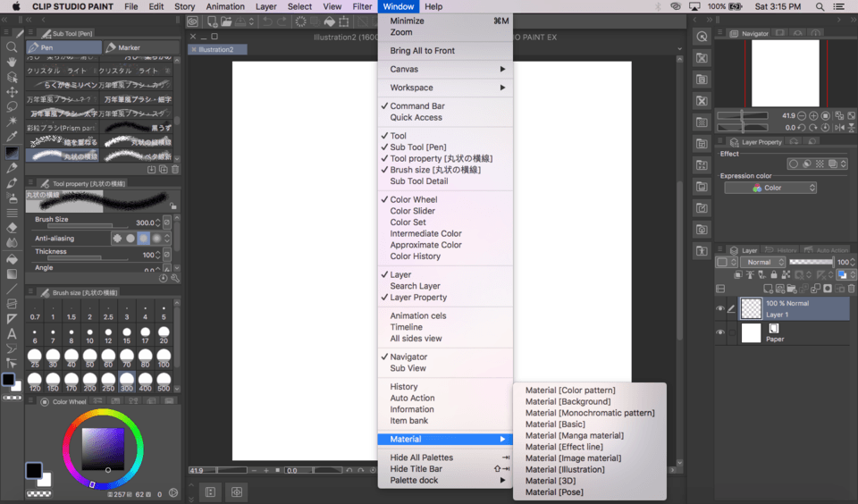
Task: Open the Filter menu
Action: pos(362,6)
